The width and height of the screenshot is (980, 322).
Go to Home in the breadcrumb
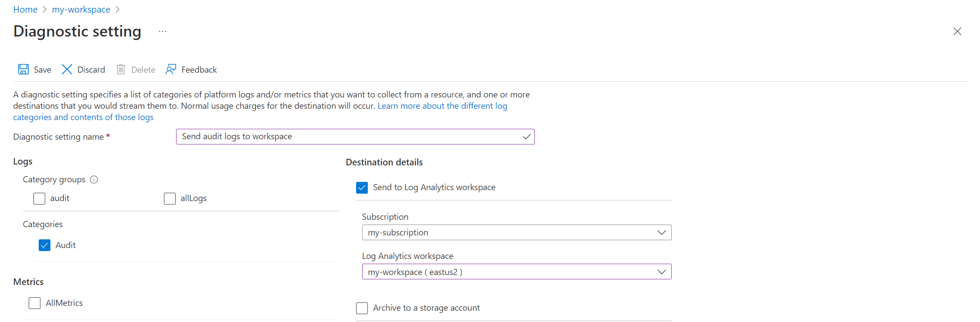(x=25, y=10)
